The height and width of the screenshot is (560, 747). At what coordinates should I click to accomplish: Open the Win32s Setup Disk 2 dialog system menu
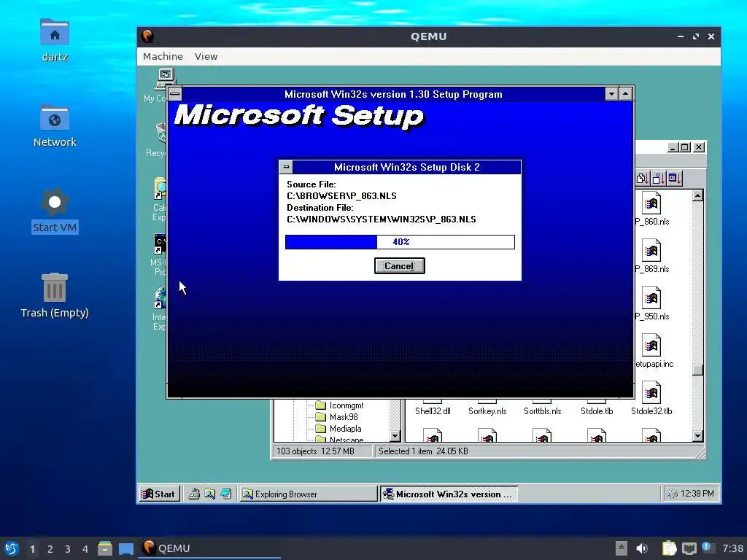(x=286, y=167)
